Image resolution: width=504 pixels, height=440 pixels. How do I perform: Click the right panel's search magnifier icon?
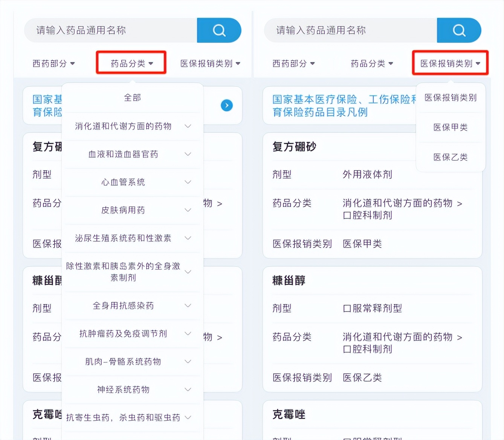click(x=459, y=30)
